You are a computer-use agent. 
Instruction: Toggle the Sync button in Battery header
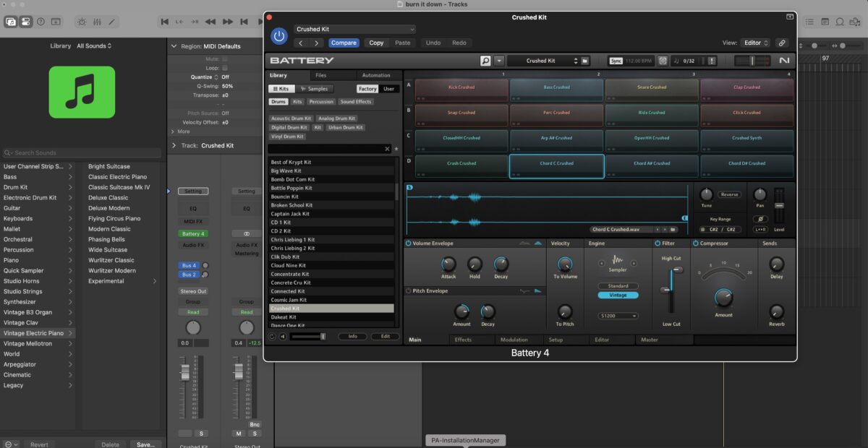[616, 61]
